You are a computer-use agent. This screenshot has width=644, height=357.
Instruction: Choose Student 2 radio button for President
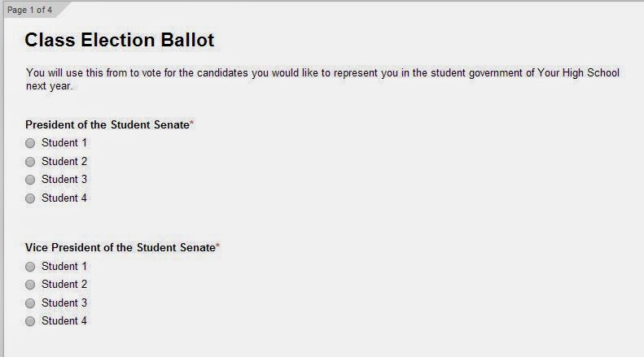(x=30, y=162)
